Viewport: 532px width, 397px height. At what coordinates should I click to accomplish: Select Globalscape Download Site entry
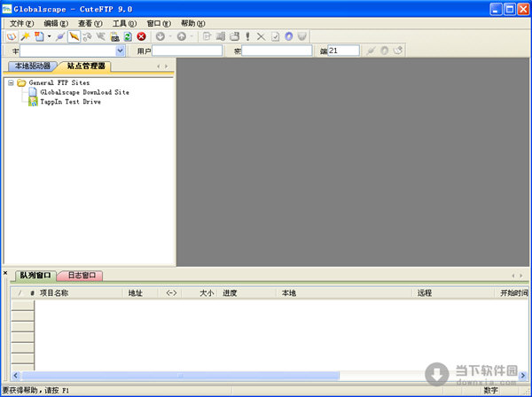click(83, 92)
